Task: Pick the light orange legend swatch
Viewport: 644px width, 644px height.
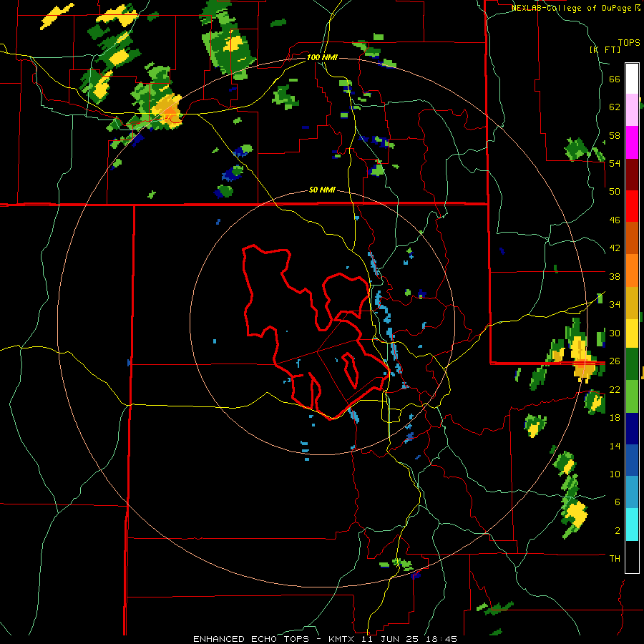Action: tap(632, 270)
